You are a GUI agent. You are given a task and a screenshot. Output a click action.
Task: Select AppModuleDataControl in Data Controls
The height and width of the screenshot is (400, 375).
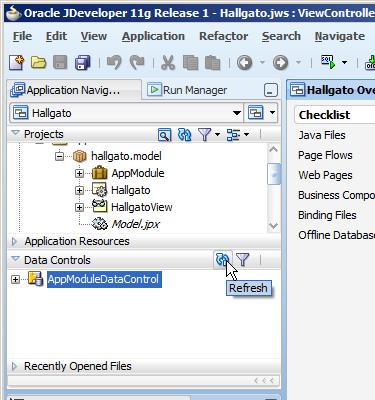[x=104, y=279]
